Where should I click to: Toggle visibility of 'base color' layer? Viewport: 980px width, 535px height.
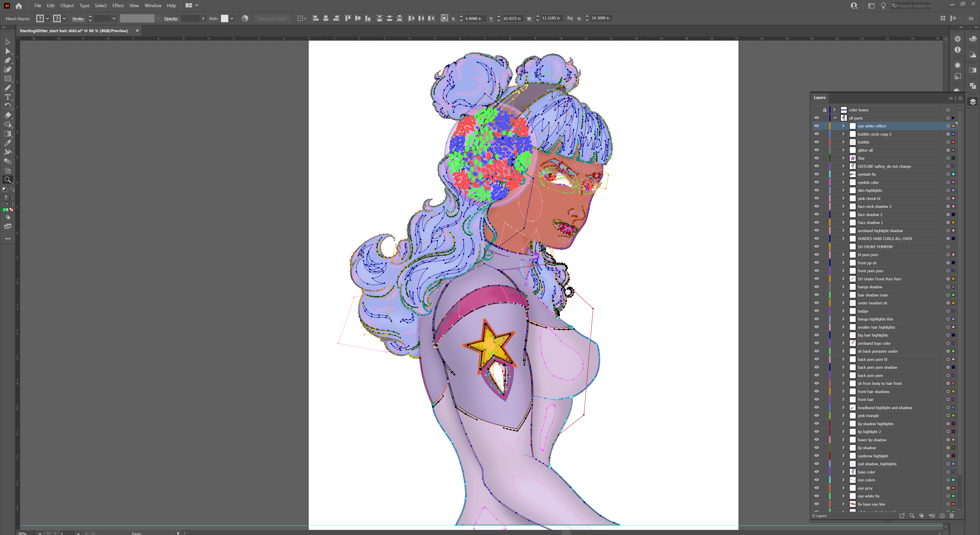pos(816,472)
